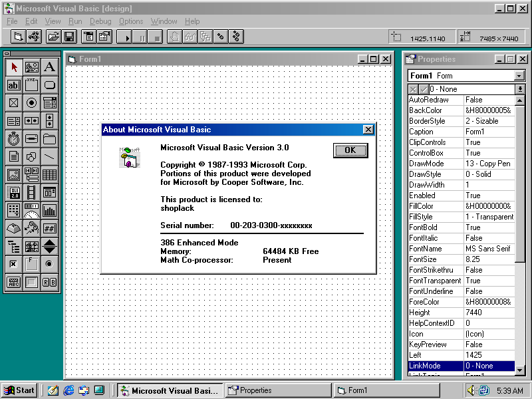This screenshot has height=399, width=532.
Task: Open the View menu
Action: [53, 21]
